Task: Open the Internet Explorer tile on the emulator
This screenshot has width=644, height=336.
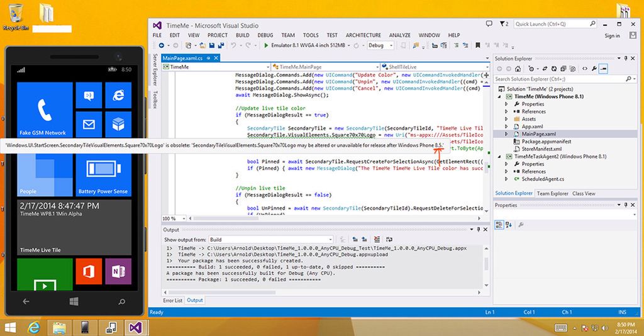Action: tap(117, 94)
